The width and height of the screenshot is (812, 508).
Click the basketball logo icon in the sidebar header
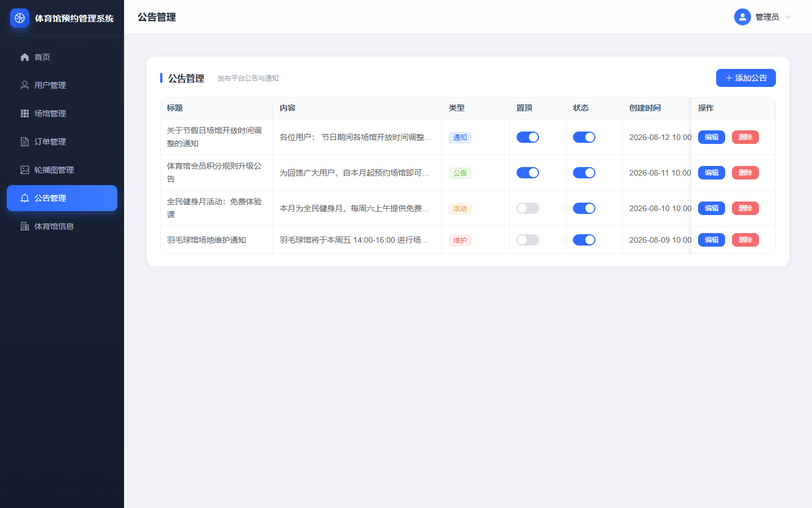[20, 18]
